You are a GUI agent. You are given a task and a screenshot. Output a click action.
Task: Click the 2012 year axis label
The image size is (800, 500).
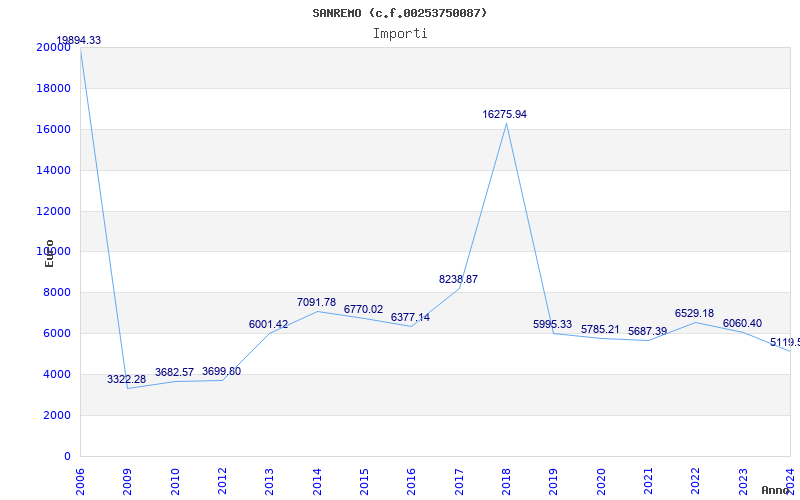pyautogui.click(x=222, y=481)
